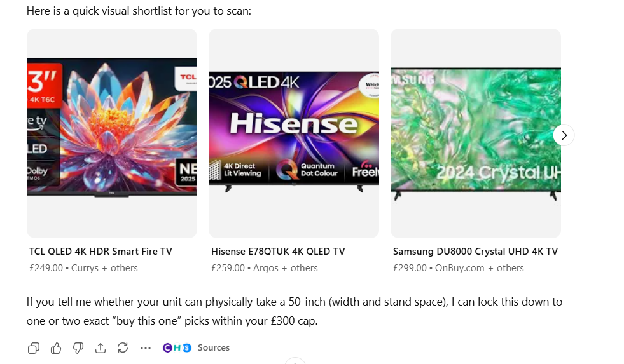Screen dimensions: 624x364
Task: Open the TCL QLED TV product image
Action: (x=112, y=133)
